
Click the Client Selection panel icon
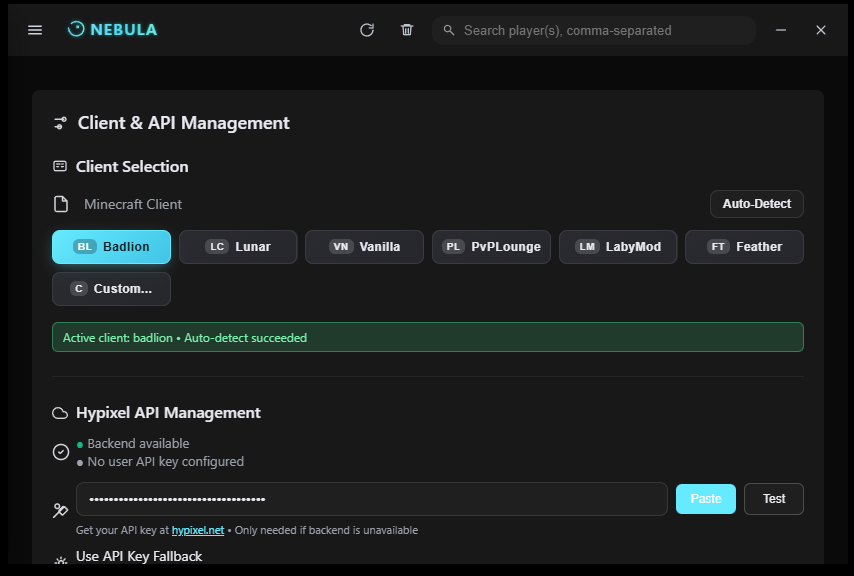pos(61,166)
